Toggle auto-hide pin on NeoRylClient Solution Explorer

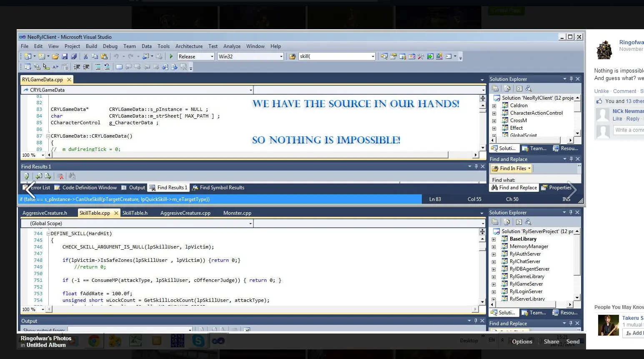(x=571, y=79)
